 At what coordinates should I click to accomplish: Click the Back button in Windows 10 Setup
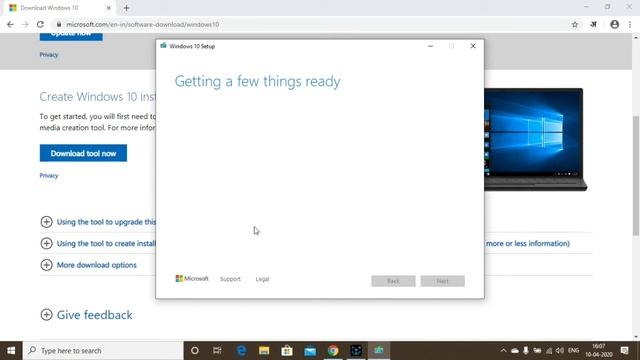pyautogui.click(x=393, y=281)
